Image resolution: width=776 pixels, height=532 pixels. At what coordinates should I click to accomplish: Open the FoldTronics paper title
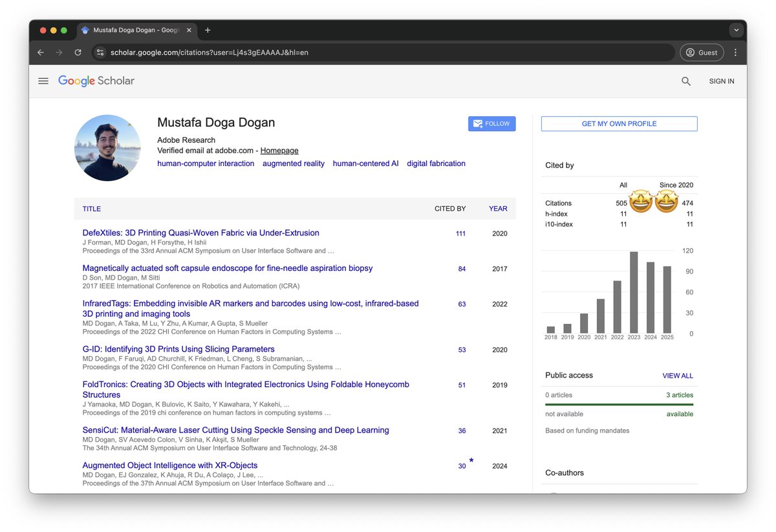click(x=246, y=389)
